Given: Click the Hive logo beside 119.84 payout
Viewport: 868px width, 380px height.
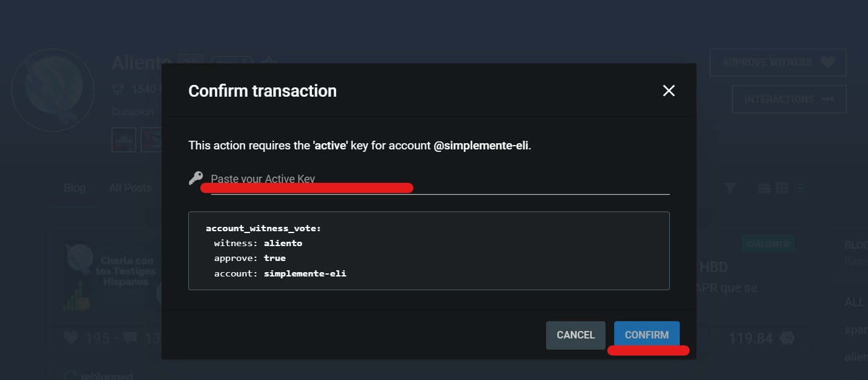Looking at the screenshot, I should (787, 338).
